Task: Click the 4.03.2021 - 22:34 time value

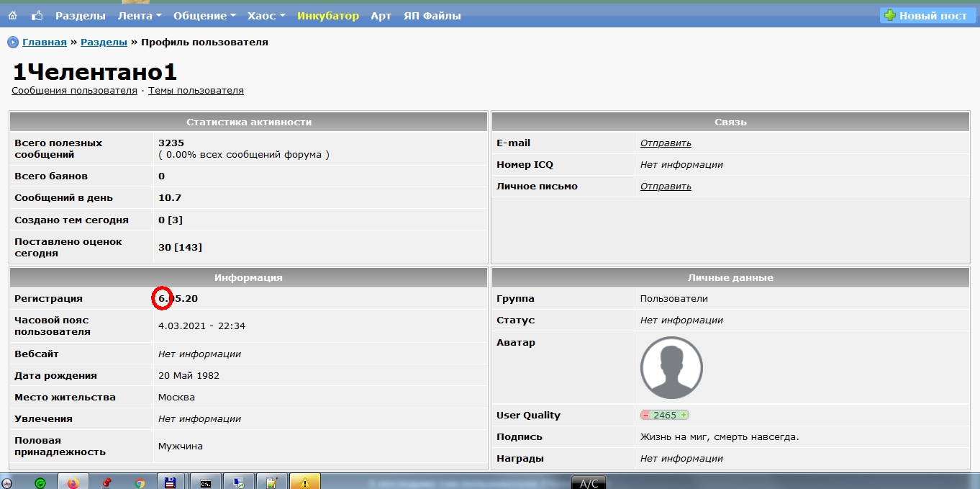Action: tap(201, 326)
